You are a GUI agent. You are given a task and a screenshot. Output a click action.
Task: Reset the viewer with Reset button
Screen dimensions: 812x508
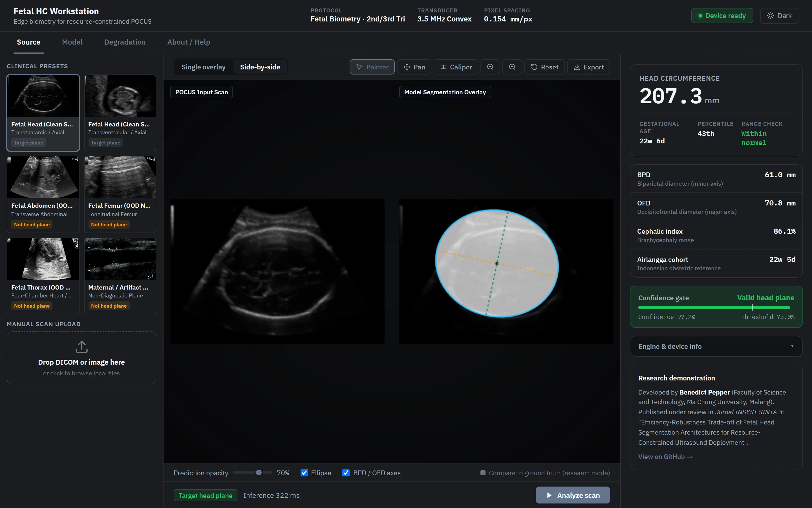coord(545,67)
